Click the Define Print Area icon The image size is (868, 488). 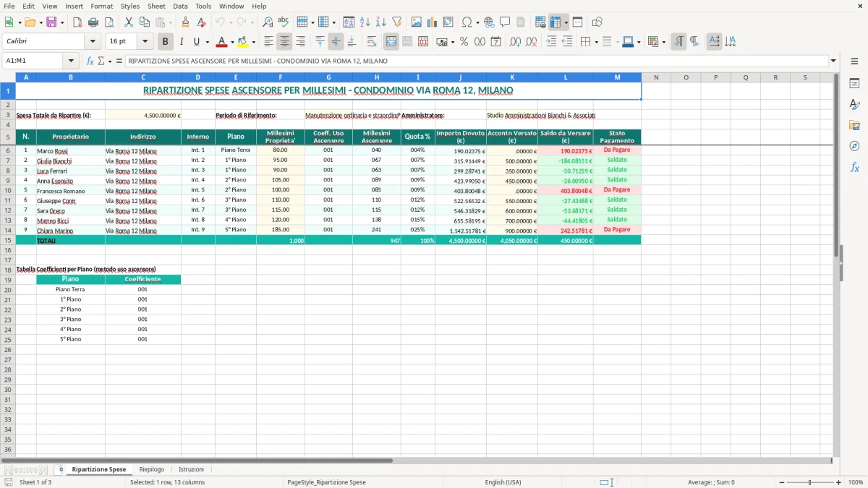[541, 22]
